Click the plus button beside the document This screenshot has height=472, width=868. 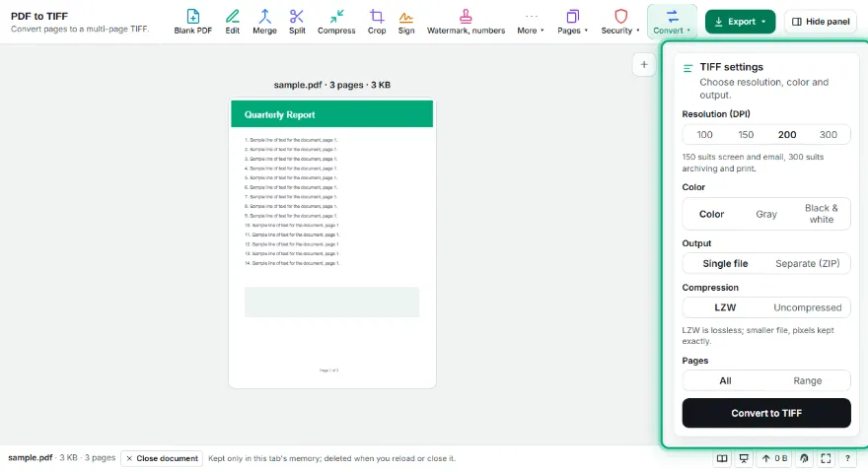tap(644, 65)
